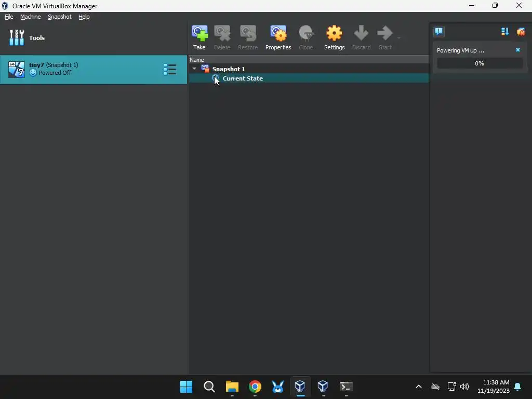
Task: Select the Current State row
Action: pos(309,78)
